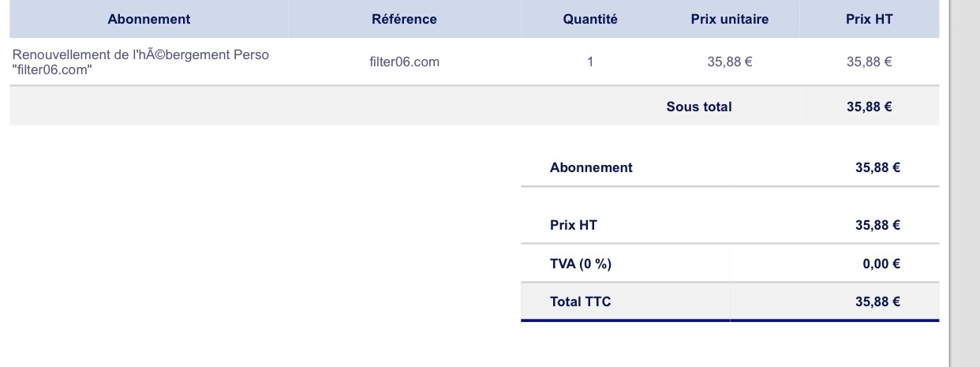Click the Sous total amount
980x367 pixels.
click(x=869, y=107)
